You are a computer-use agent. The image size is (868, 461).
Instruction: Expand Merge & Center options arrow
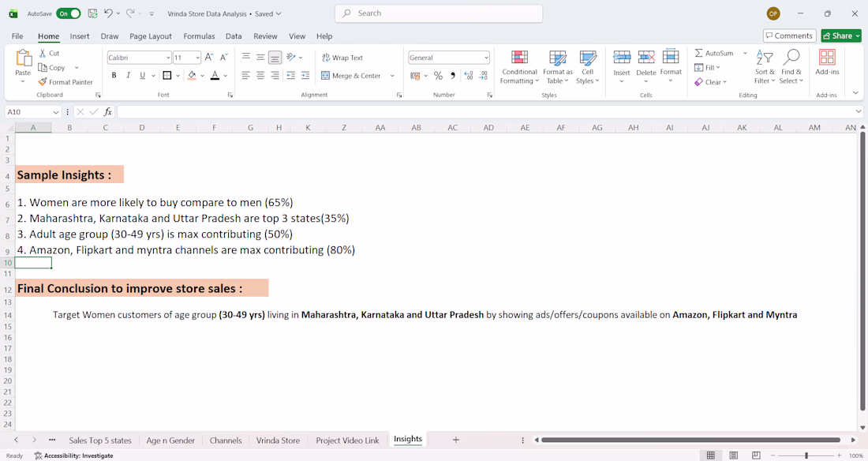[392, 76]
